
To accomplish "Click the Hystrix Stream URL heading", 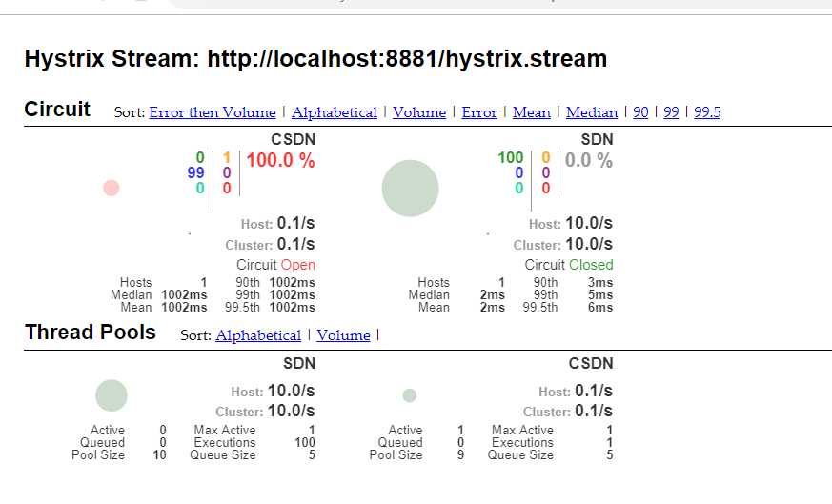I will [315, 58].
